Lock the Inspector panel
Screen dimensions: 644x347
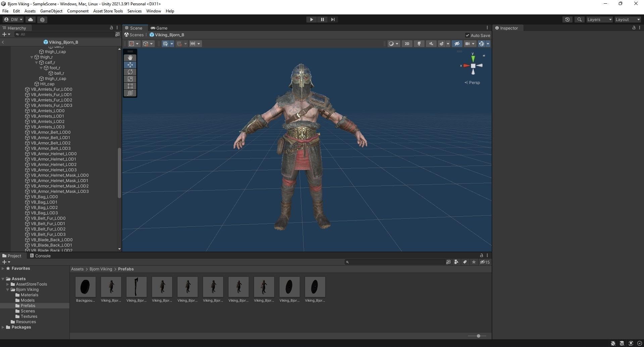pos(634,28)
